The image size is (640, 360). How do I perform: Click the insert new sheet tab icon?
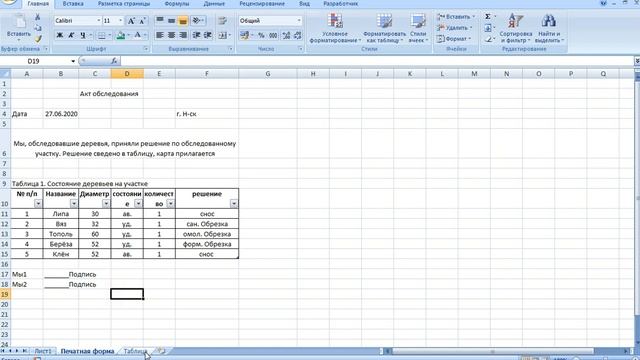tap(161, 351)
